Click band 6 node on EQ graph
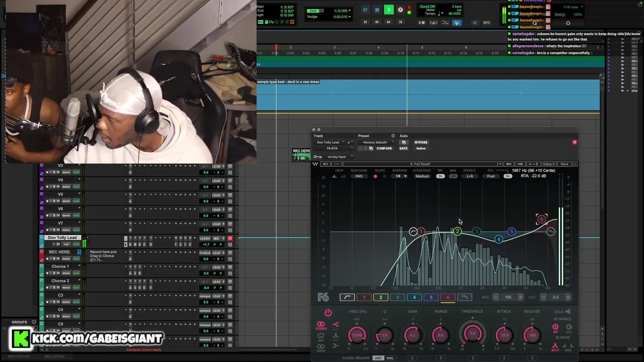The width and height of the screenshot is (644, 362). 541,219
